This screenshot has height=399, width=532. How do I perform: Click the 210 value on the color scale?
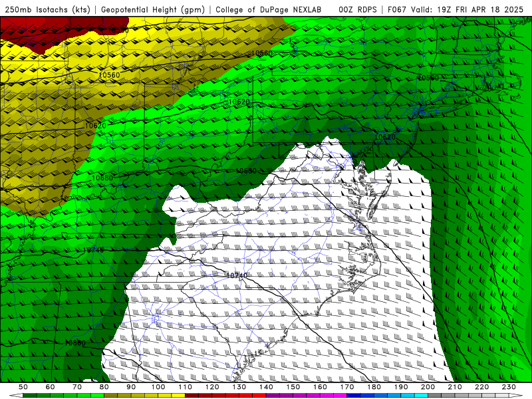[455, 387]
